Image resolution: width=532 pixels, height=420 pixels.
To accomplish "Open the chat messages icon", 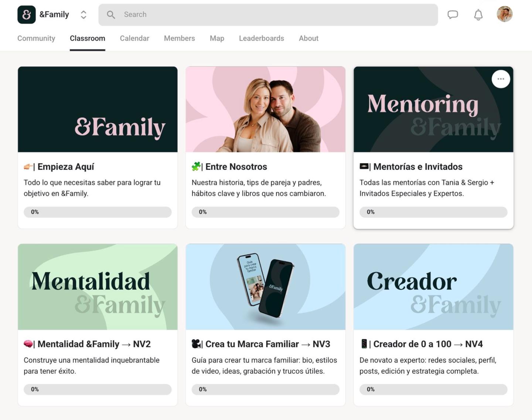I will coord(453,15).
